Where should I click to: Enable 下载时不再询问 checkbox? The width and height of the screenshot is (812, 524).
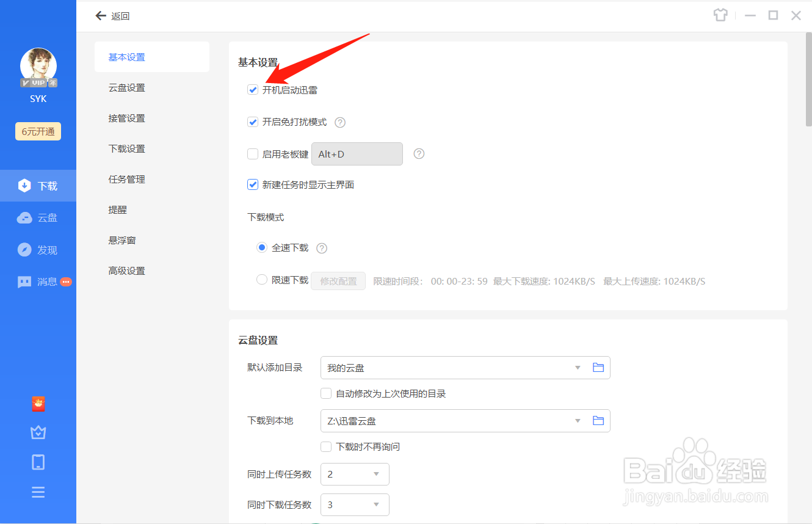click(x=326, y=446)
